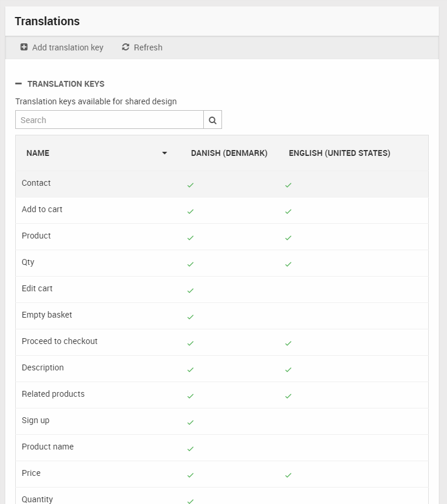The height and width of the screenshot is (504, 447).
Task: Open the Description translation key
Action: coord(43,367)
